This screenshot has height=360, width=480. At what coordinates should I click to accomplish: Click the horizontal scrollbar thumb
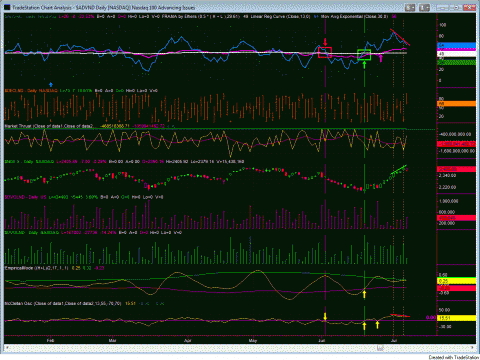tap(380, 348)
